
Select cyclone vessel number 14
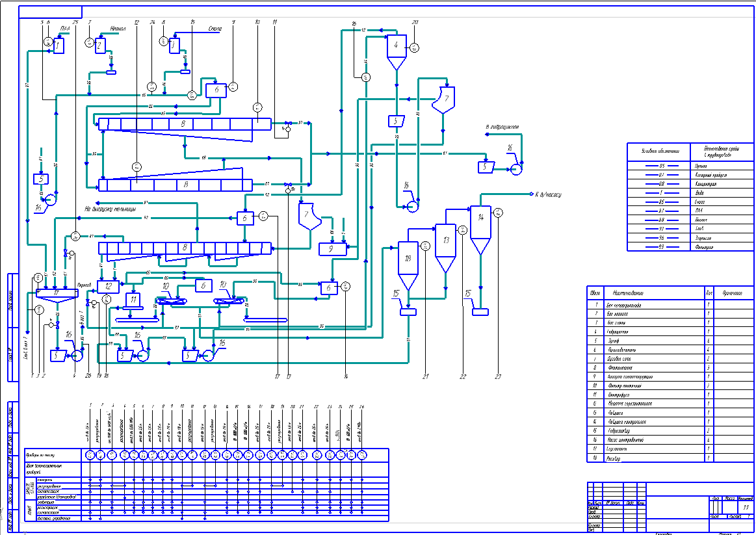[480, 229]
